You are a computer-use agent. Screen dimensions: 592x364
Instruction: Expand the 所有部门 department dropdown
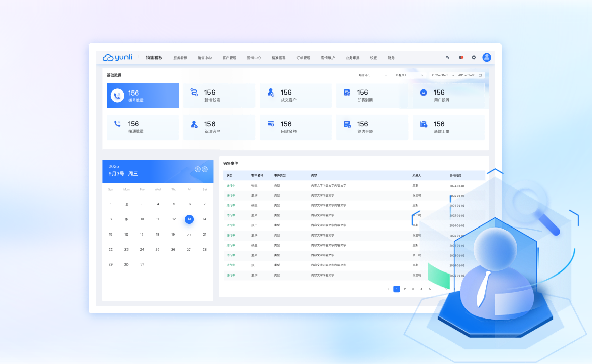[x=372, y=75]
